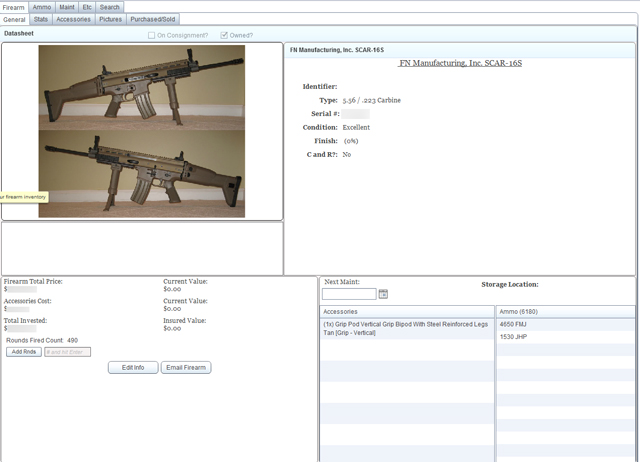
Task: Open the Purchased/Sold sub-tab
Action: [153, 19]
